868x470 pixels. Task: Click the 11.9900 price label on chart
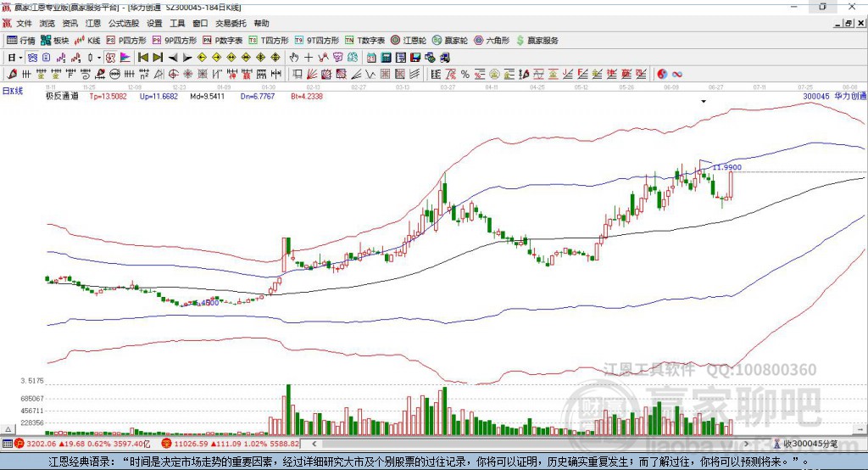tap(726, 167)
